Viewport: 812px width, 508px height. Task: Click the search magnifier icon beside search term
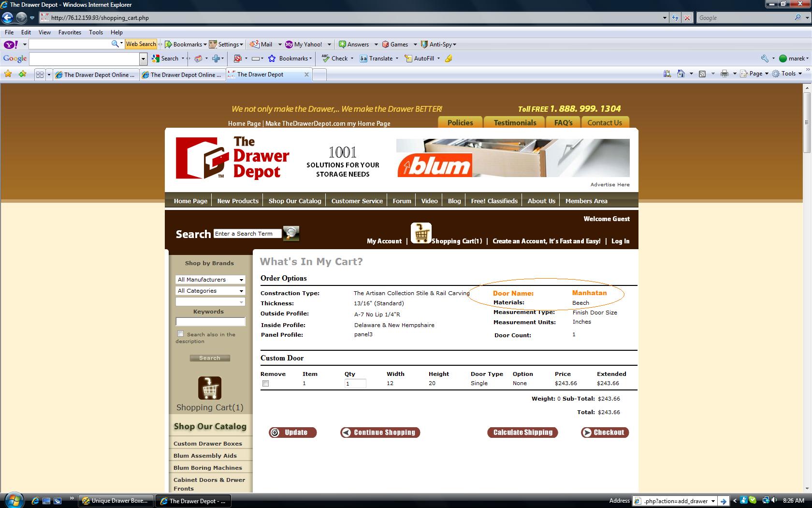pyautogui.click(x=291, y=233)
